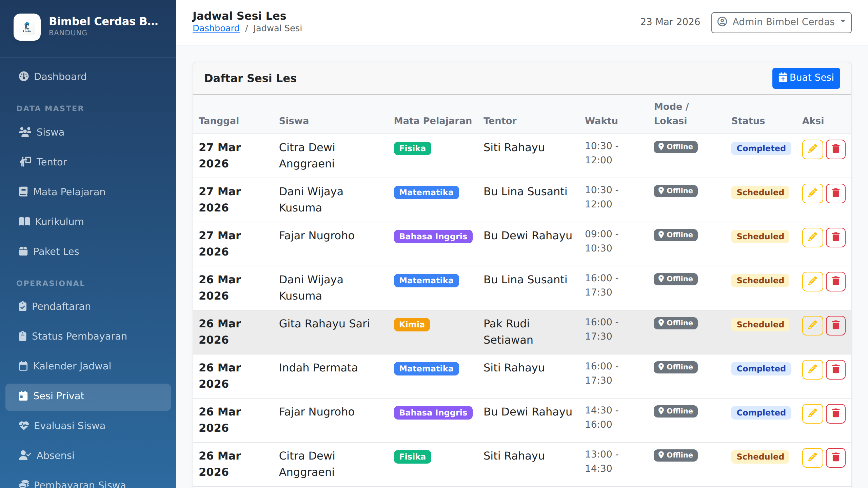This screenshot has width=868, height=488.
Task: Expand the Admin Bimbel Cerdas dropdown
Action: 844,22
